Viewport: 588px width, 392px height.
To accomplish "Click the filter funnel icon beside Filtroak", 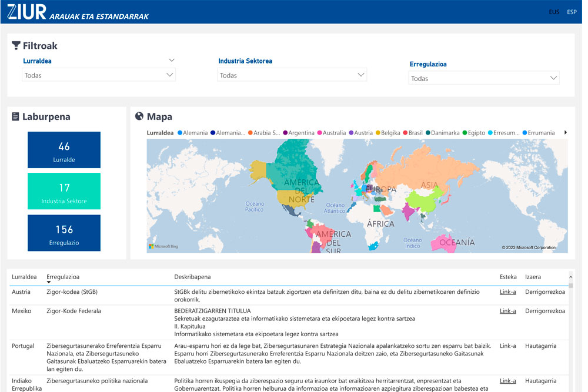I will (x=16, y=46).
